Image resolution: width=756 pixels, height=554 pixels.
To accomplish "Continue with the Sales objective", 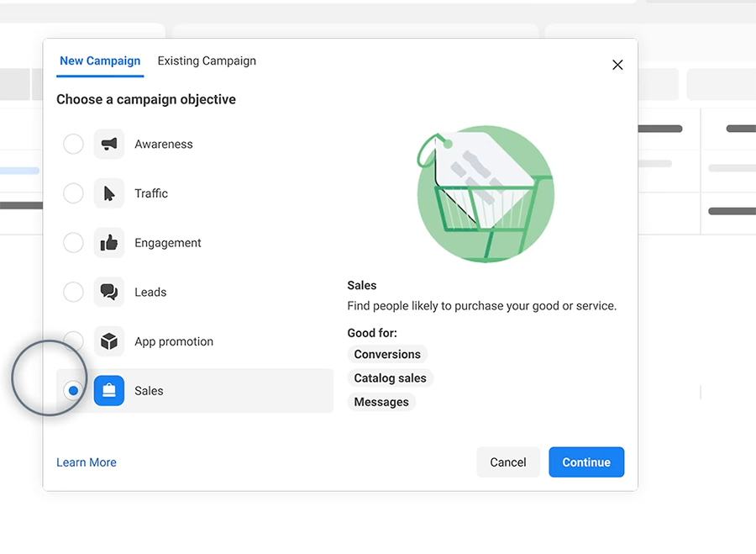I will click(586, 462).
